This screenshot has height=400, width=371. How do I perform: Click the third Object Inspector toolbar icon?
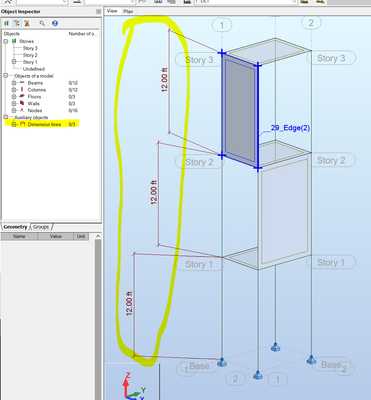click(27, 23)
